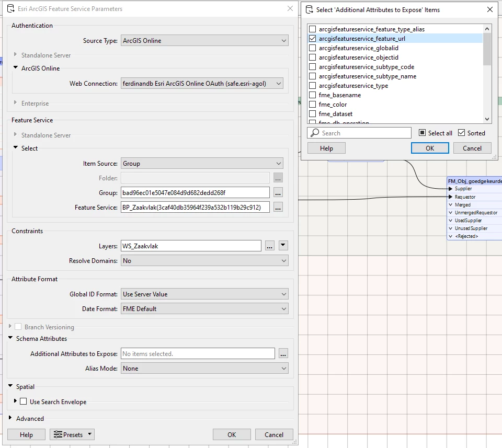The width and height of the screenshot is (502, 448).
Task: Expand Authentication Standalone Server section
Action: (x=15, y=55)
